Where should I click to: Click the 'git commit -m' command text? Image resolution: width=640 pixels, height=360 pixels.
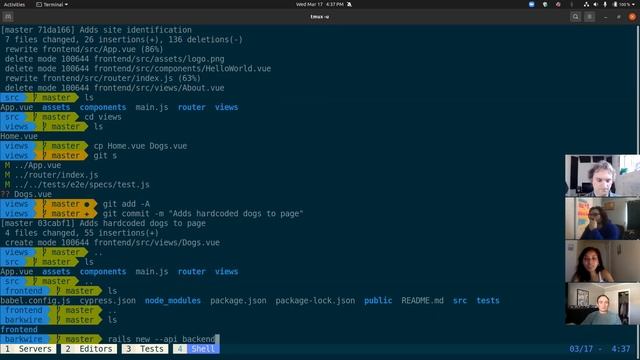(x=202, y=213)
